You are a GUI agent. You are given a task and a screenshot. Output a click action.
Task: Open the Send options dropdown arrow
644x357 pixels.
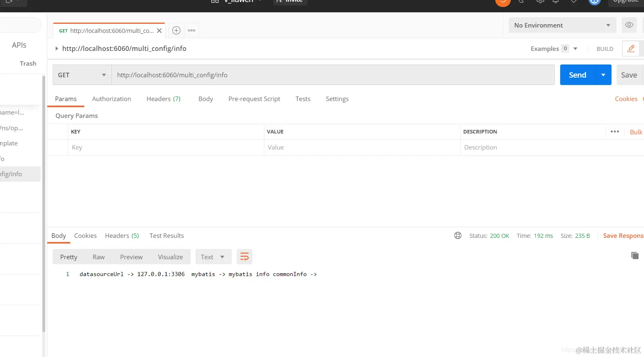603,75
